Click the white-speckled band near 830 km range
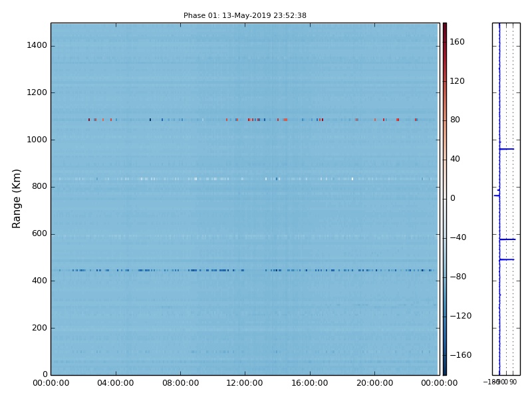This screenshot has height=399, width=532. point(245,179)
